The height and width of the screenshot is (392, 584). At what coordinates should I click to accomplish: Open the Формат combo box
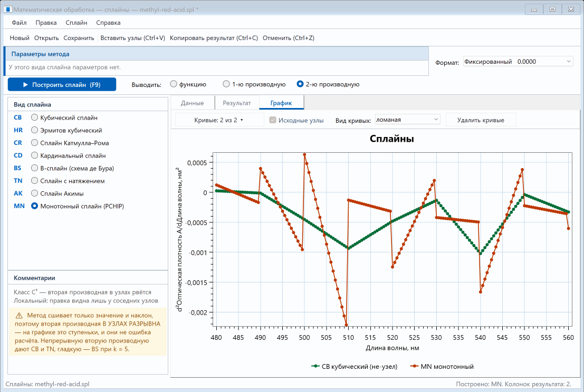click(518, 62)
